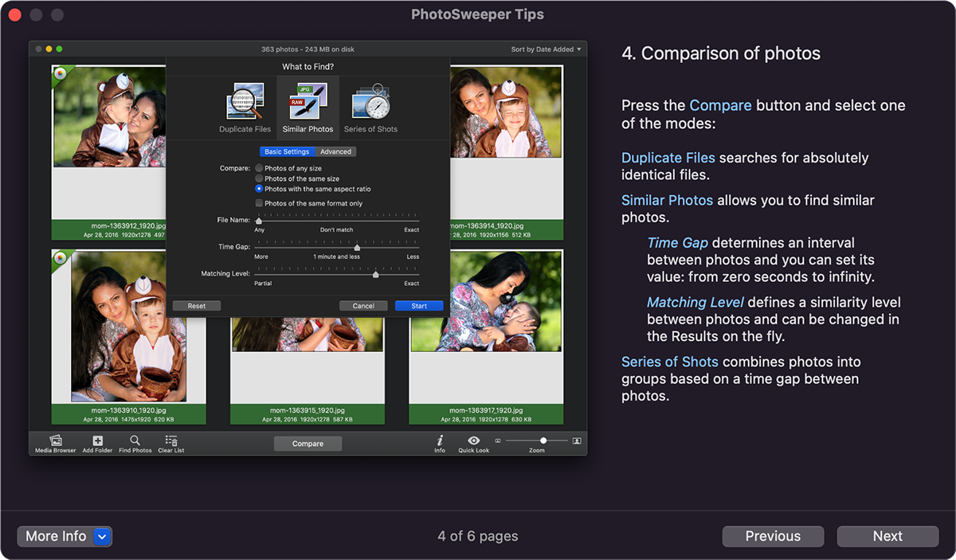Click the Previous button
This screenshot has height=560, width=956.
tap(773, 536)
